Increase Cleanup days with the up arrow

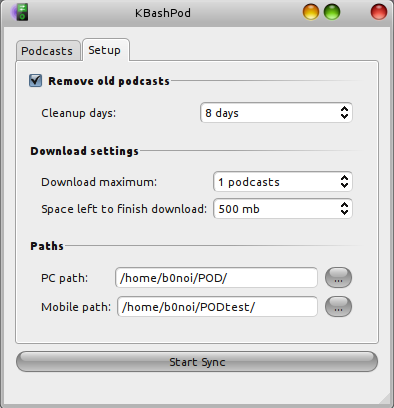(344, 109)
